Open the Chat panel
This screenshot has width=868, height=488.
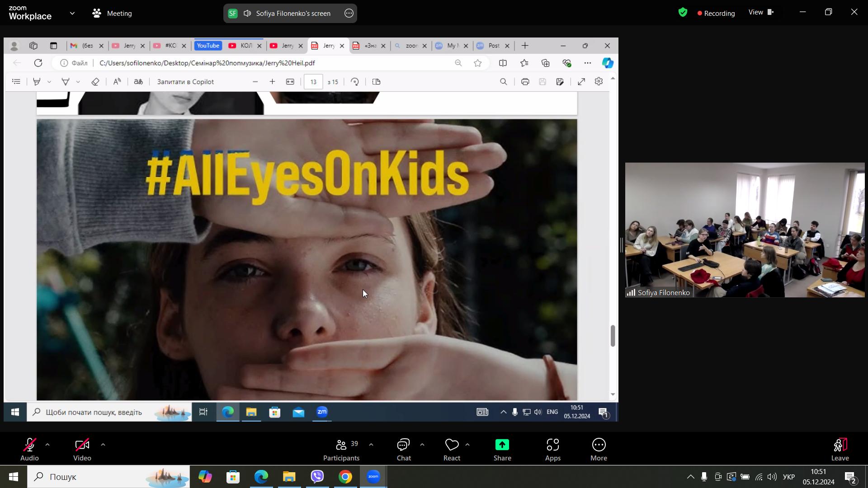pos(403,450)
